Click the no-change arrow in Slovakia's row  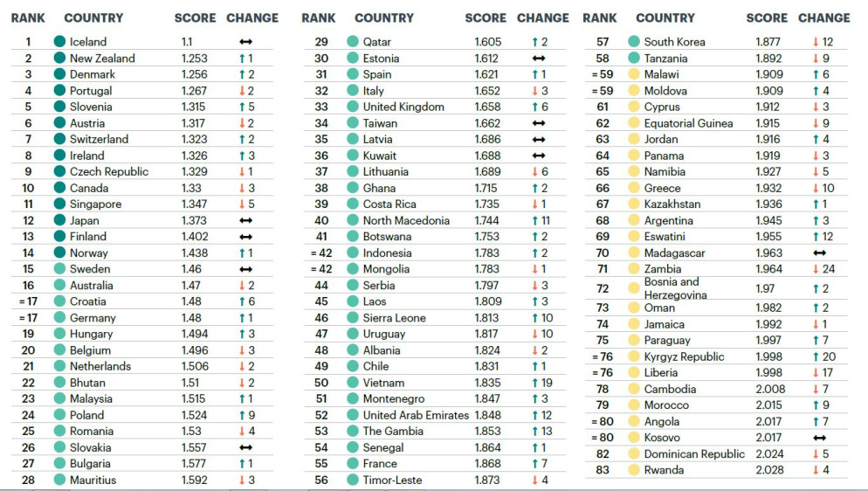tap(245, 447)
